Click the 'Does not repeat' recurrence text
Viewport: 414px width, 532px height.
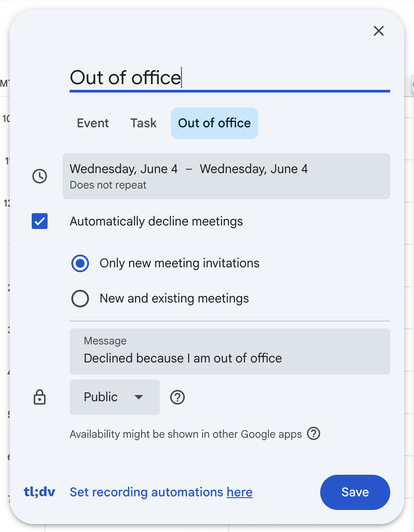click(108, 185)
